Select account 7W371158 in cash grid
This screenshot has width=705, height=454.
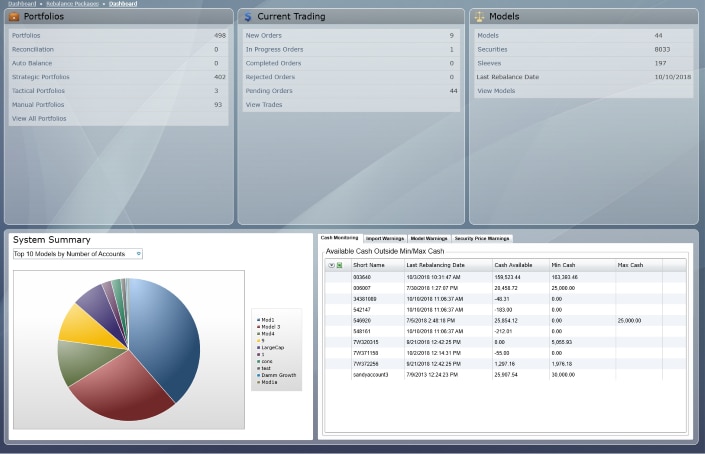(505, 353)
